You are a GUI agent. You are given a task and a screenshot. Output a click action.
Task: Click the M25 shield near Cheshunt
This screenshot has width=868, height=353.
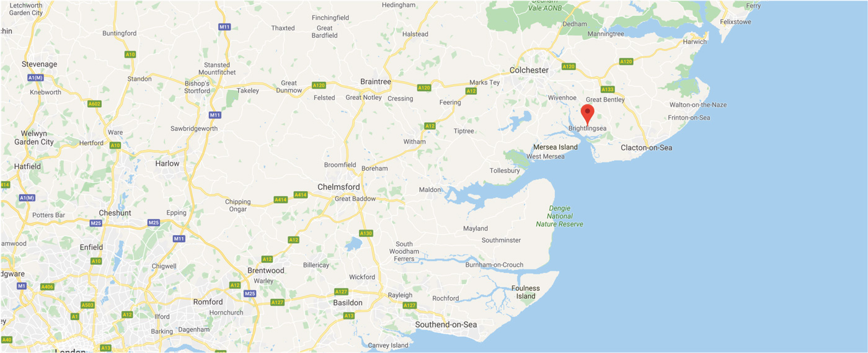pyautogui.click(x=95, y=223)
